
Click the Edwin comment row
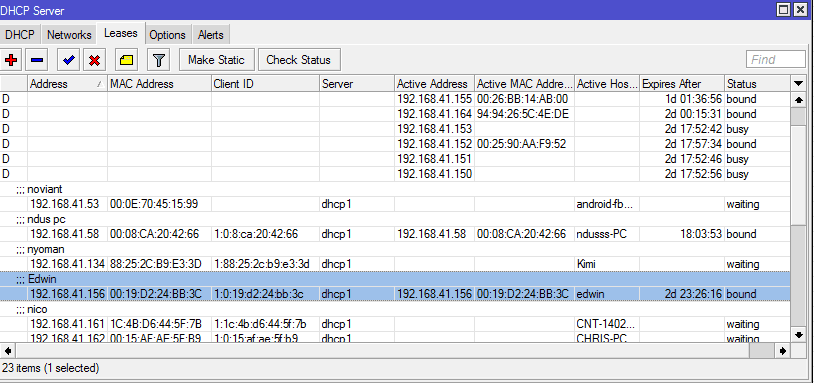[x=395, y=279]
